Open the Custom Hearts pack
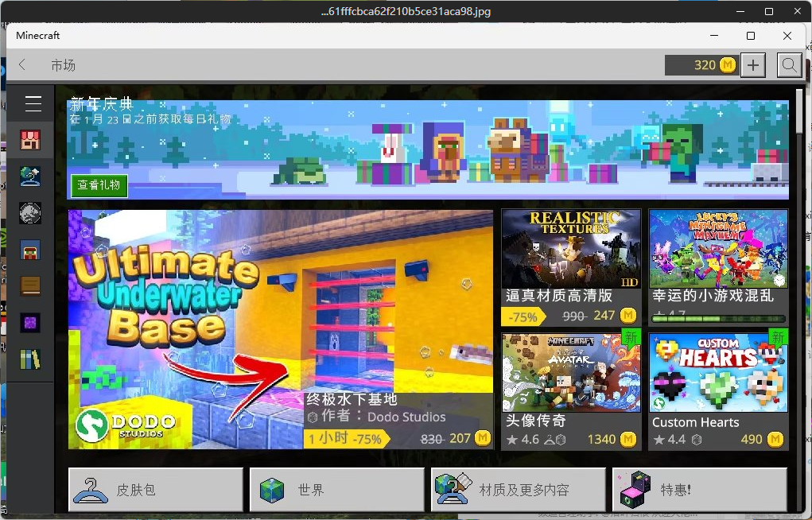The height and width of the screenshot is (520, 812). [718, 391]
